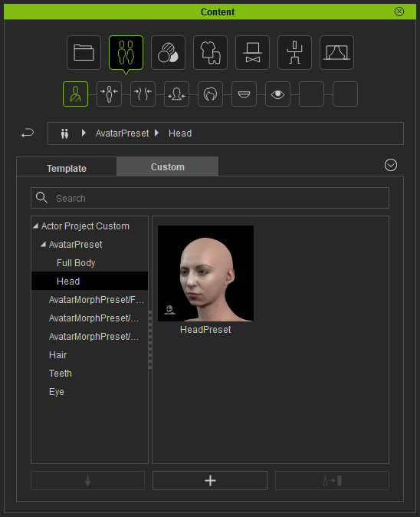Click the HeadPreset label text
Screen dimensions: 420x517
(205, 329)
